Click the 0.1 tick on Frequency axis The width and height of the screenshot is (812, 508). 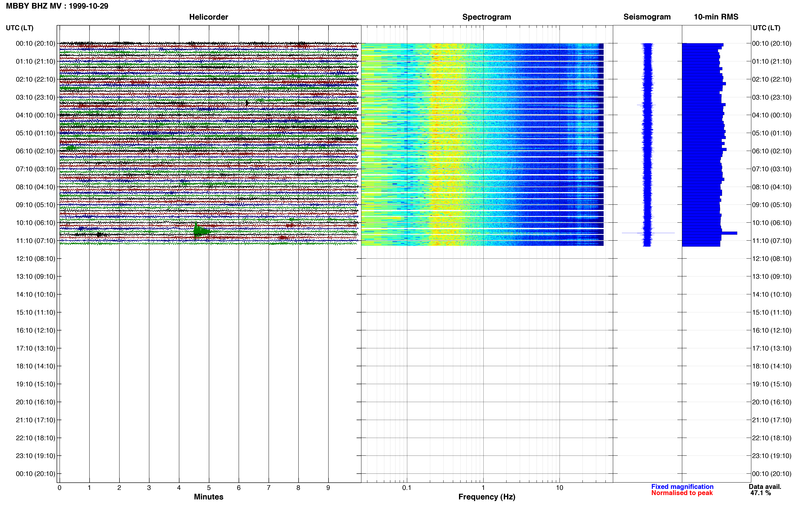pos(407,488)
